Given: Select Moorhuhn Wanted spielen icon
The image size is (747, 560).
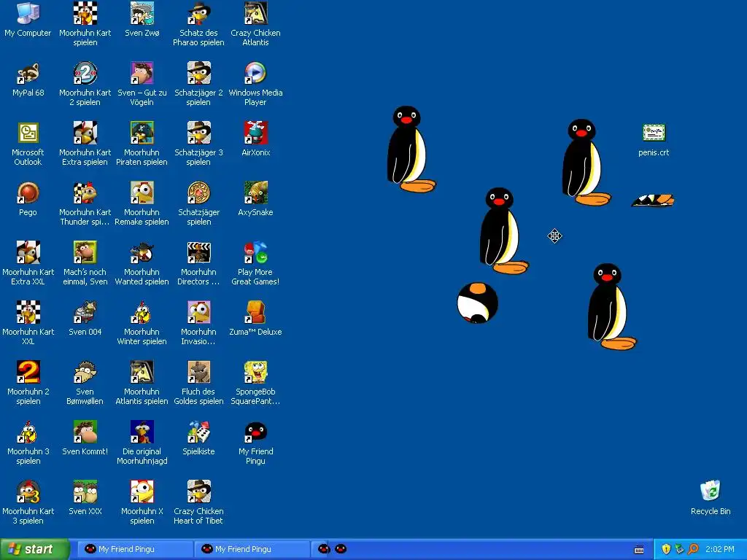Looking at the screenshot, I should [142, 252].
